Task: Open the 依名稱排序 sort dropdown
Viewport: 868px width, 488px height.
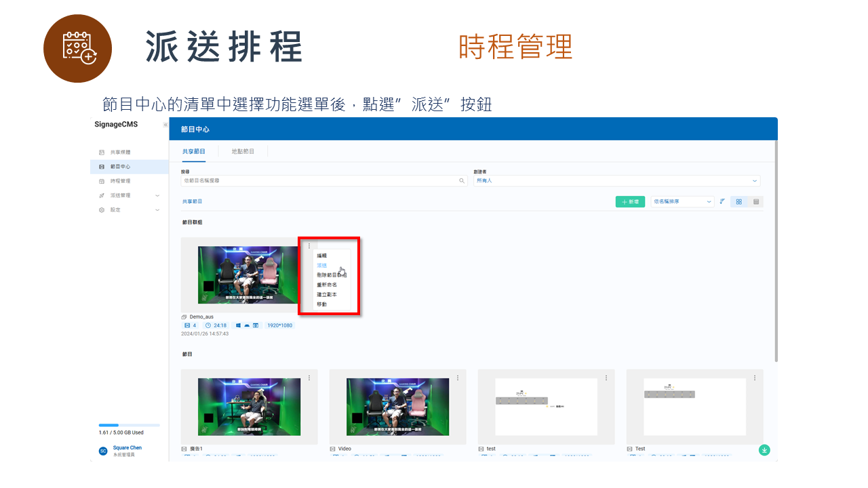Action: pos(682,201)
